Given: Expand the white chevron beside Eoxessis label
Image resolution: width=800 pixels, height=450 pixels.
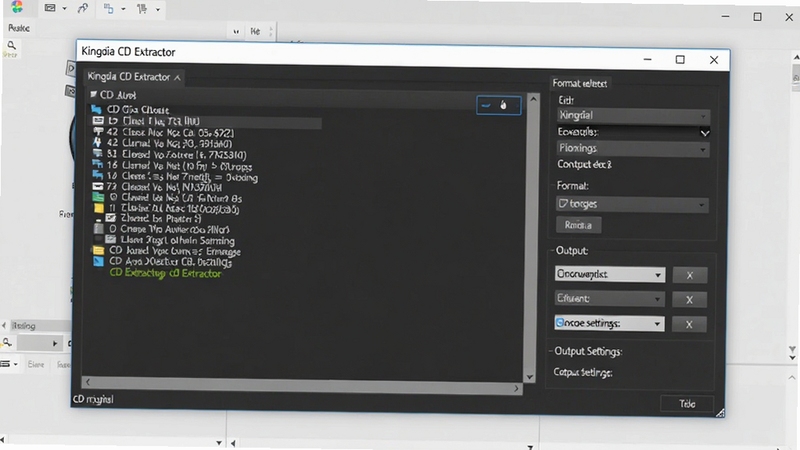Looking at the screenshot, I should pos(705,133).
